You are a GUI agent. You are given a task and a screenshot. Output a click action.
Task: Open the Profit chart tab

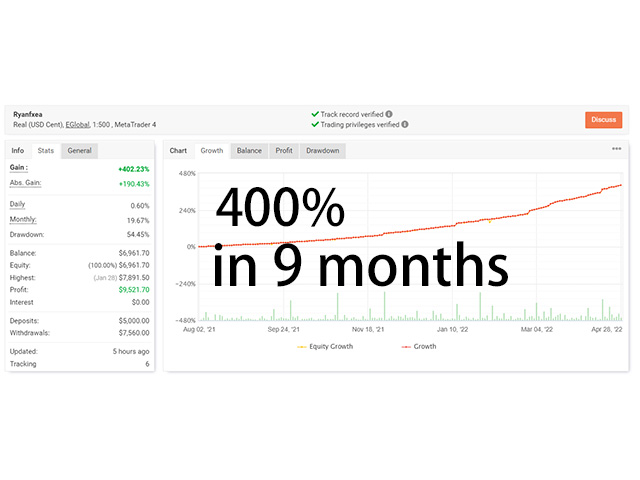pyautogui.click(x=284, y=151)
